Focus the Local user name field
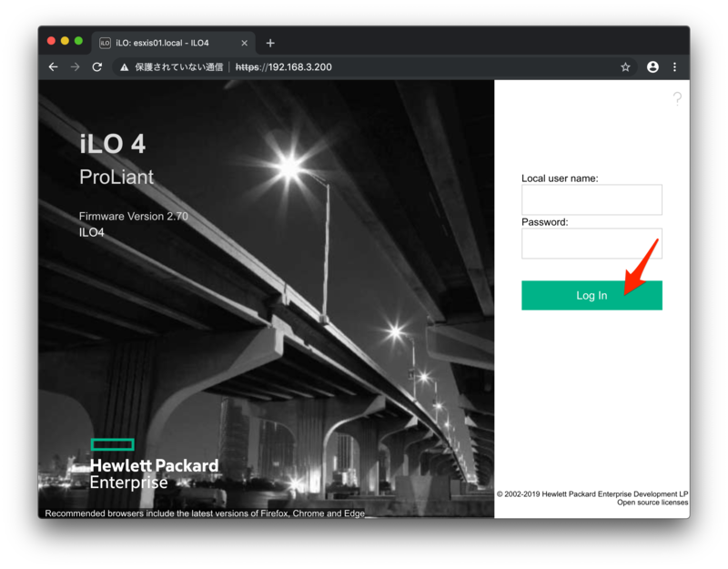Viewport: 728px width, 569px height. [591, 199]
